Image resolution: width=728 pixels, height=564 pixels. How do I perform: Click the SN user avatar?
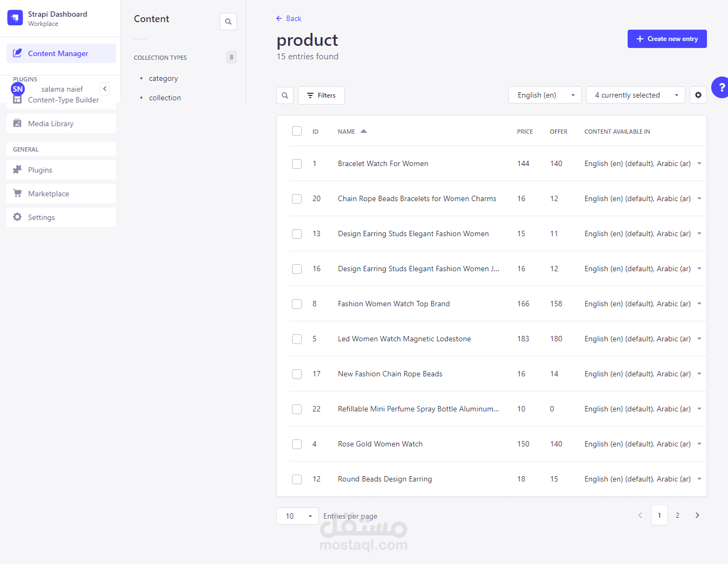pyautogui.click(x=18, y=89)
